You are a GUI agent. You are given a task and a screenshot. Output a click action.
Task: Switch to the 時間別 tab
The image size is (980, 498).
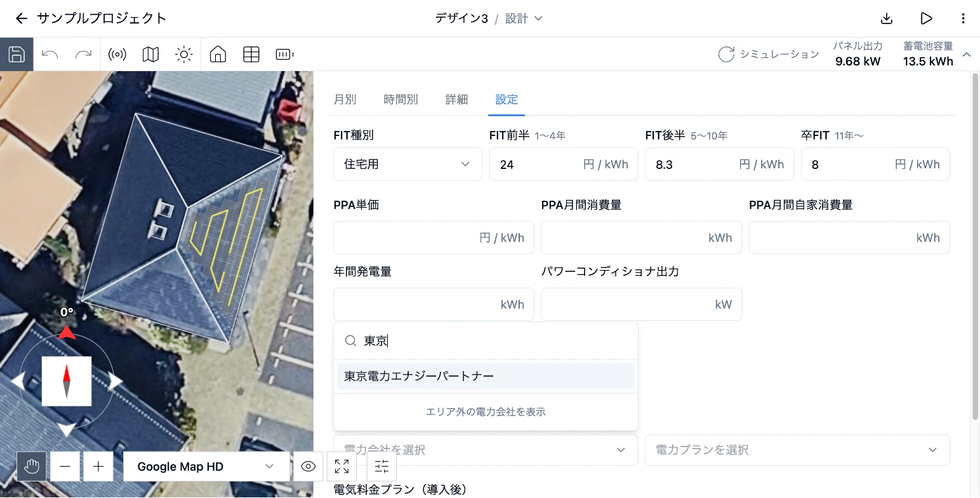[x=401, y=99]
